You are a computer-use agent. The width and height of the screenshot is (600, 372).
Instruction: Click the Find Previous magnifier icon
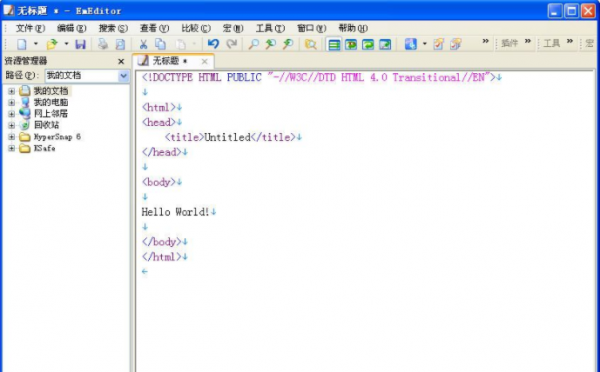[x=288, y=44]
